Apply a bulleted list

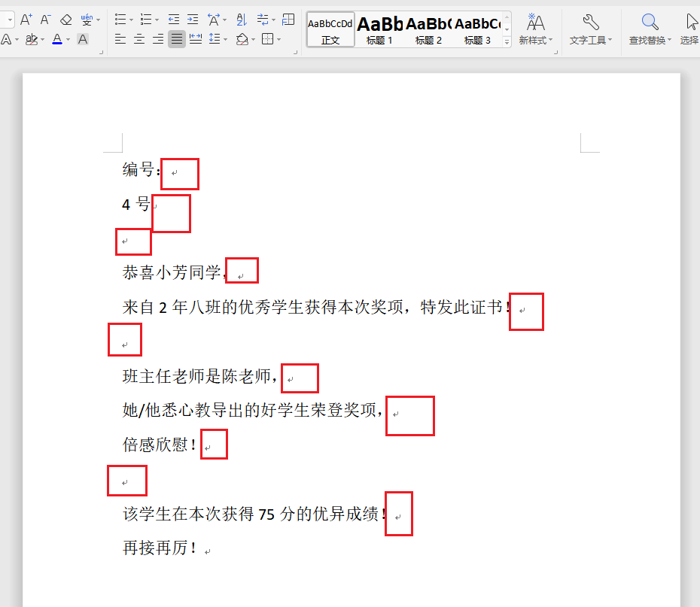(x=120, y=19)
